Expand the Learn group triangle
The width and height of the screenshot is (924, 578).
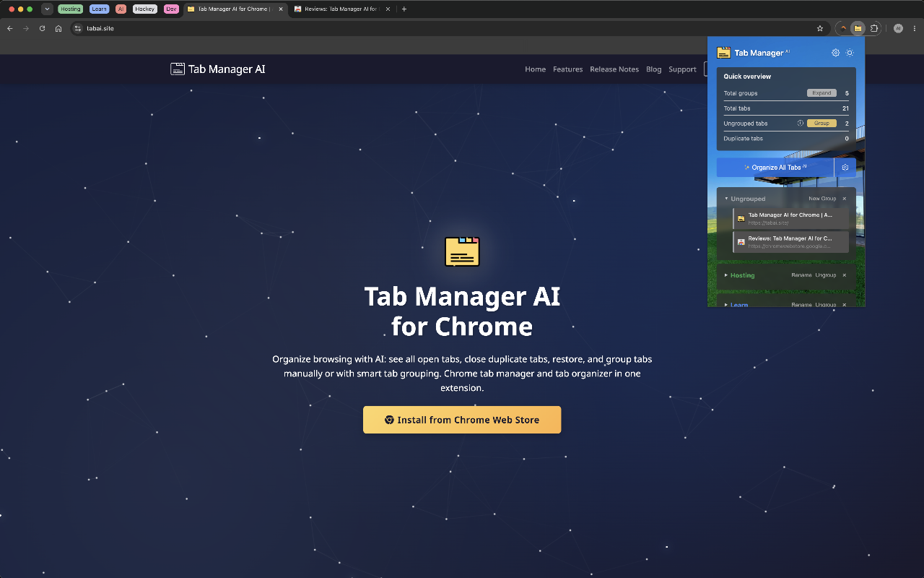[x=726, y=305]
